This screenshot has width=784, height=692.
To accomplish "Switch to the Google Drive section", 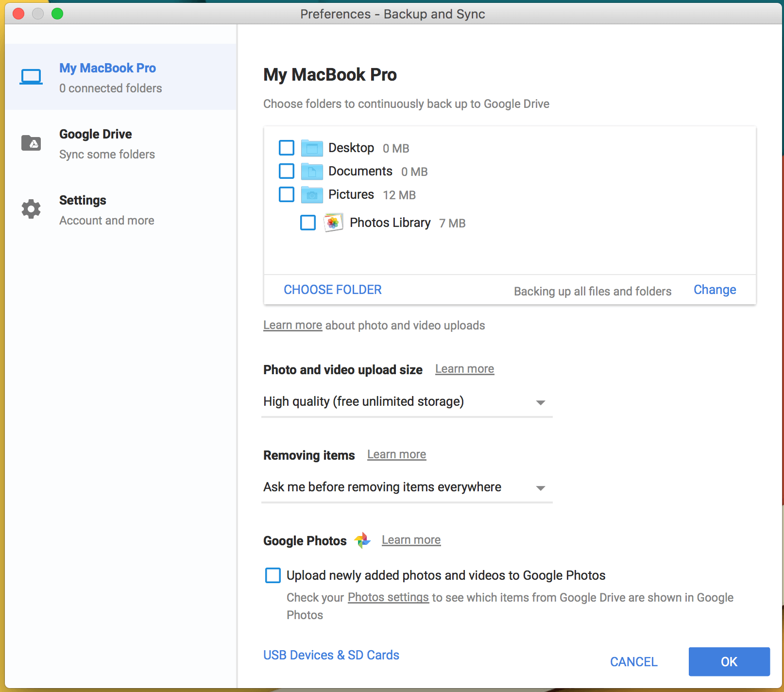I will (x=121, y=143).
